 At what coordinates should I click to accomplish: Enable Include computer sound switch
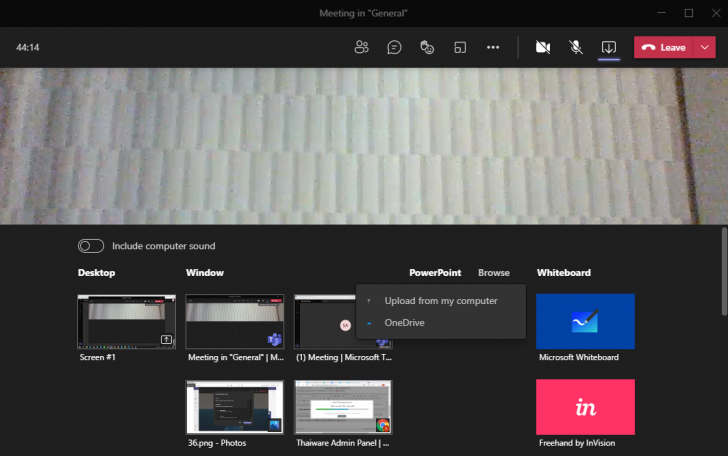point(91,246)
